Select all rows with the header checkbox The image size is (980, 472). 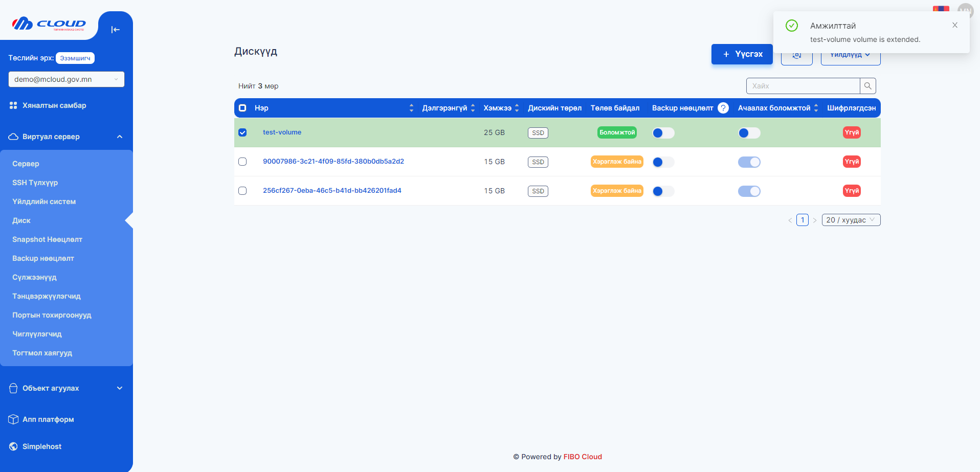click(242, 108)
